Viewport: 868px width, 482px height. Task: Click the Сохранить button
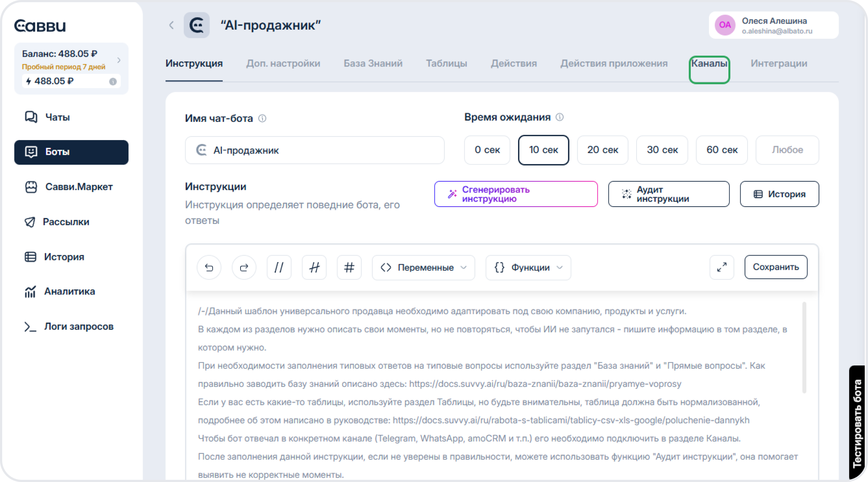pyautogui.click(x=775, y=267)
